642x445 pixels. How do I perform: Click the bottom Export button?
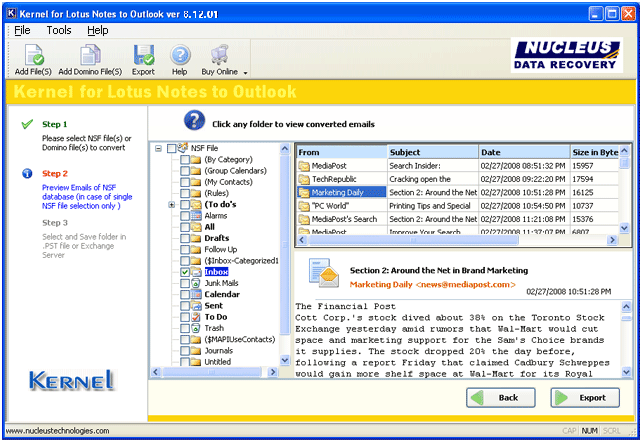(585, 398)
